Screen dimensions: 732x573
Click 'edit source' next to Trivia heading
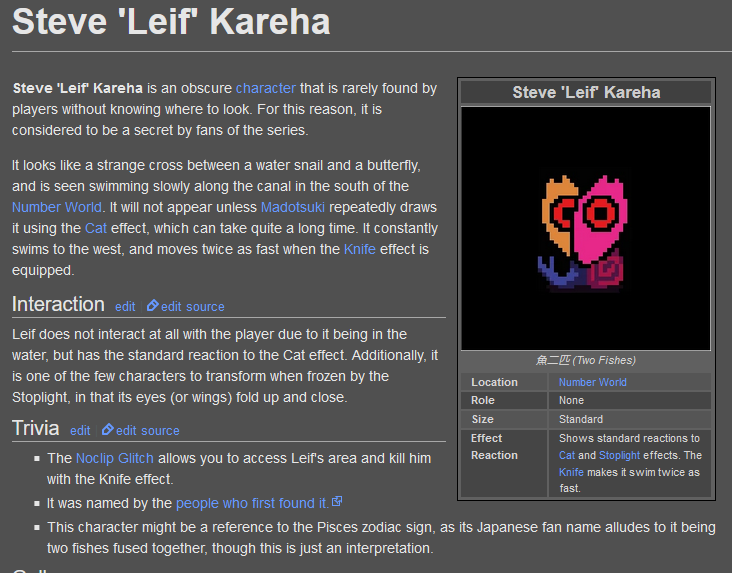(148, 430)
